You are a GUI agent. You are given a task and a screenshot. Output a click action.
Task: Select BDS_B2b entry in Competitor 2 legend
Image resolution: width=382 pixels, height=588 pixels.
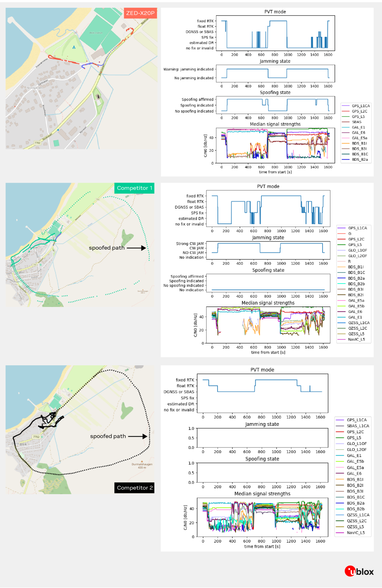pos(350,509)
